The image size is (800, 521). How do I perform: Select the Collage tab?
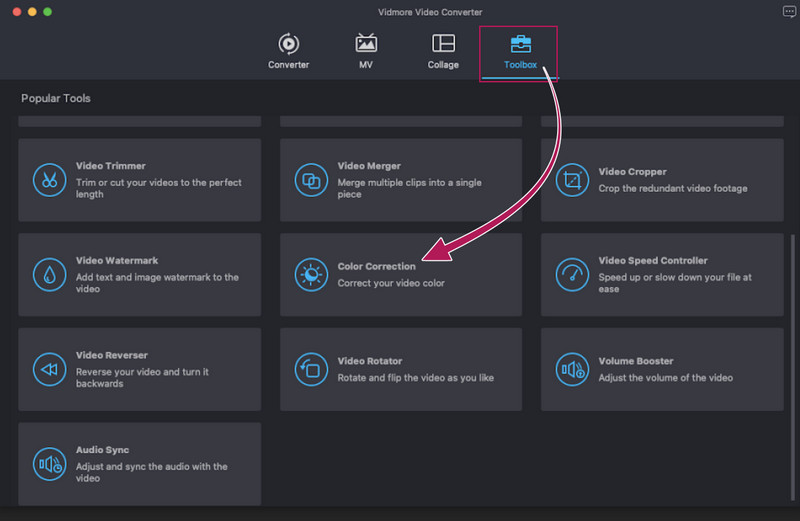point(443,51)
